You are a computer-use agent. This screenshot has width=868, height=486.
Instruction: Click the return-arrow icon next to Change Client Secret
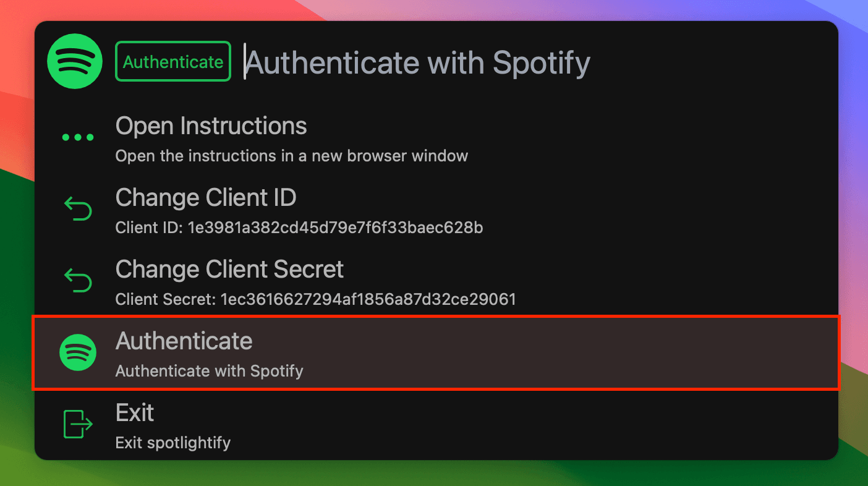[x=78, y=281]
